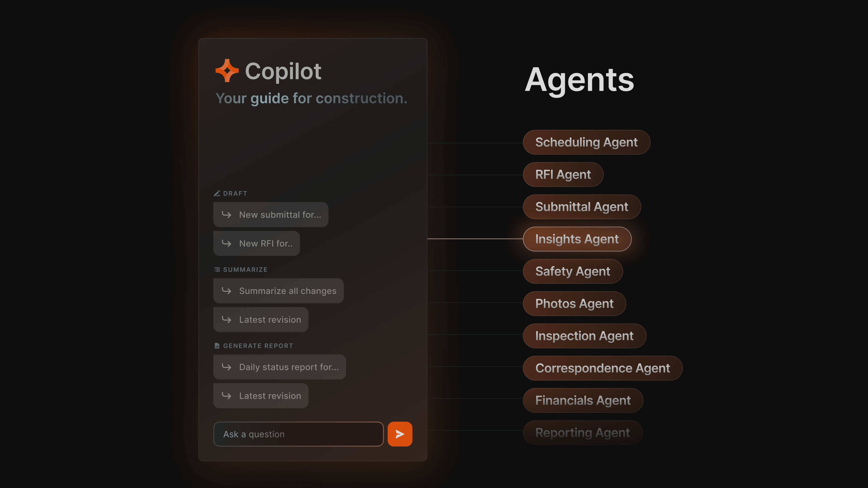Screen dimensions: 868x488
Task: Click the Copilot star/compass icon
Action: coord(227,70)
